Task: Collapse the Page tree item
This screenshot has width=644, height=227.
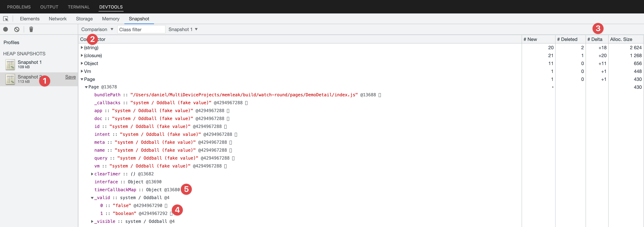Action: point(81,79)
